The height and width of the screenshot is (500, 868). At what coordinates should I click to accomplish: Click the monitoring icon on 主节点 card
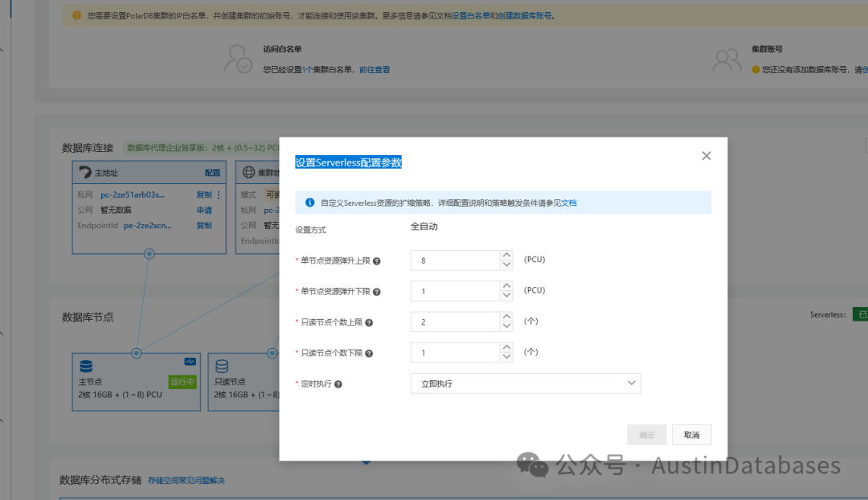coord(190,362)
